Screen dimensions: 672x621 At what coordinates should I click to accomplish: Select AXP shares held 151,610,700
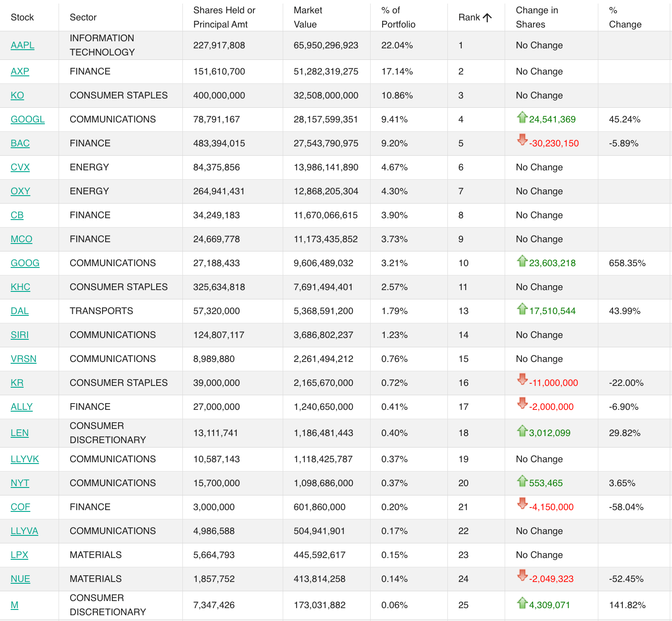click(x=219, y=71)
